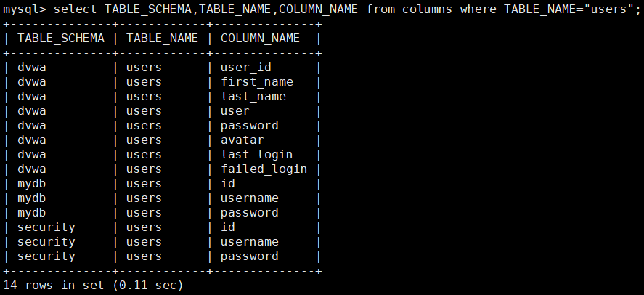This screenshot has height=295, width=644.
Task: Click the COLUMN_NAME column header
Action: [260, 38]
